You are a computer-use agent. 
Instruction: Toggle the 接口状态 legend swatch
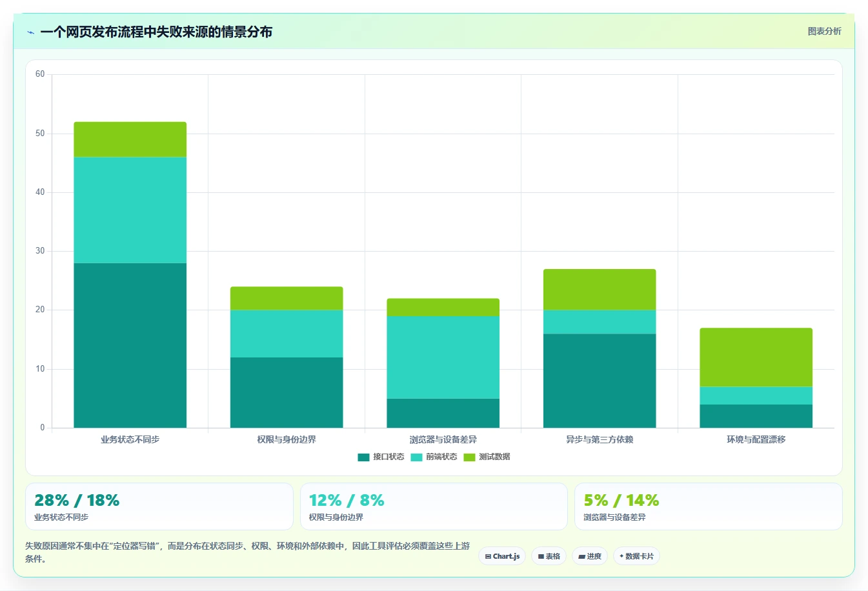[363, 457]
